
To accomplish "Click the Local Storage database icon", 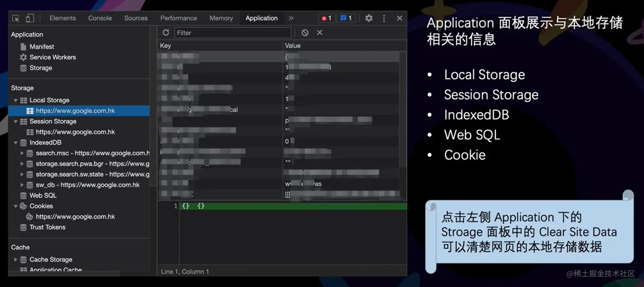I will tap(23, 100).
